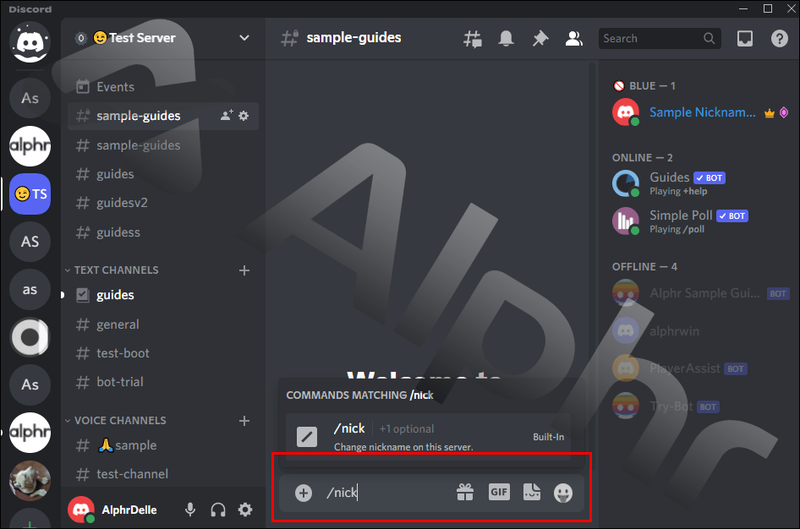800x529 pixels.
Task: Open sample channel with praying emoji
Action: coord(163,445)
